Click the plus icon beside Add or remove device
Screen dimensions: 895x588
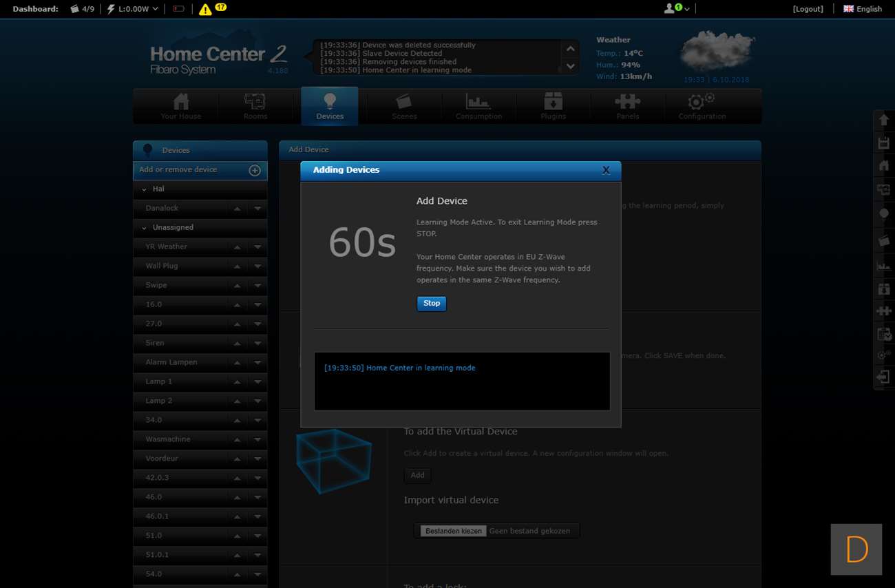point(255,170)
